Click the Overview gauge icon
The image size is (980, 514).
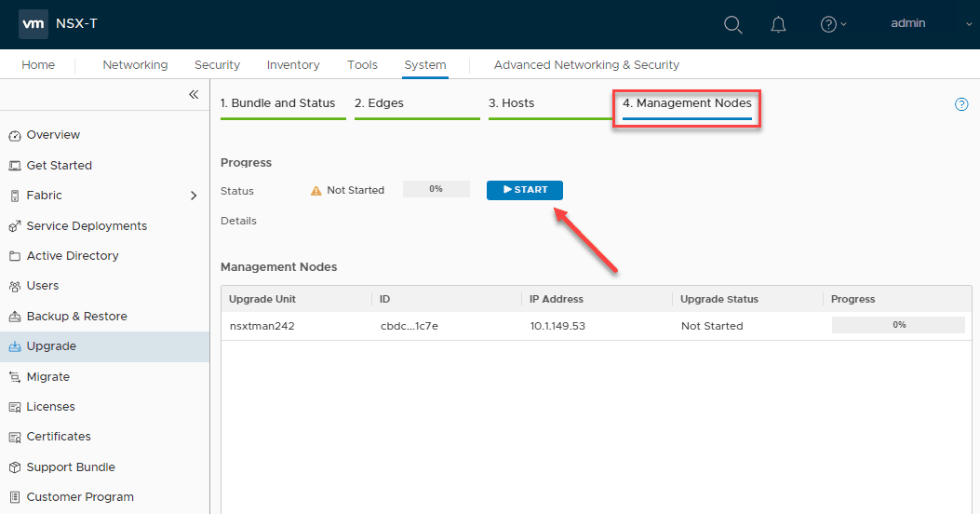point(14,136)
